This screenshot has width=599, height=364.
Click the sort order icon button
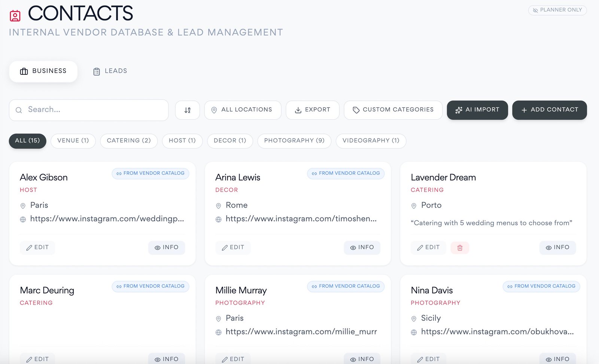[188, 110]
